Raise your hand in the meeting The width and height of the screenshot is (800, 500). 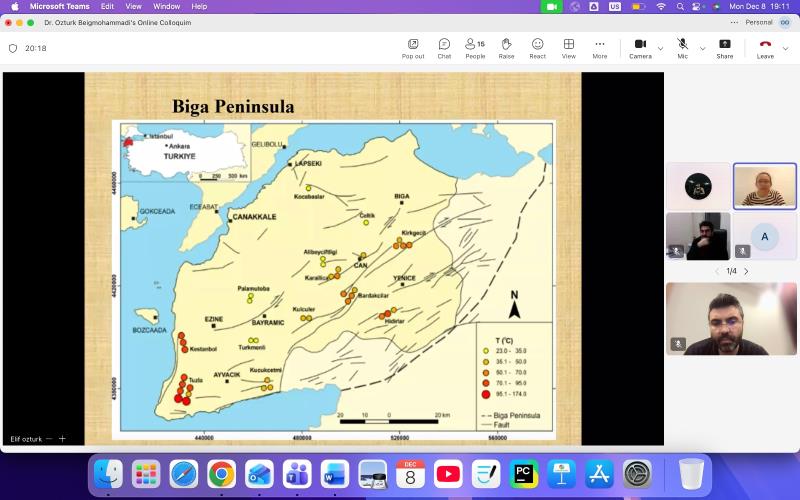point(506,48)
